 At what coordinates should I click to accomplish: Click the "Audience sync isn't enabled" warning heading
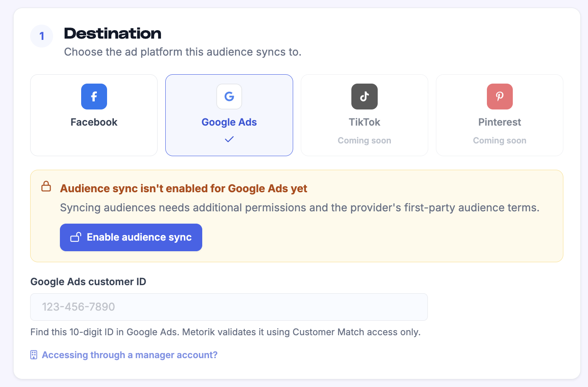tap(184, 188)
